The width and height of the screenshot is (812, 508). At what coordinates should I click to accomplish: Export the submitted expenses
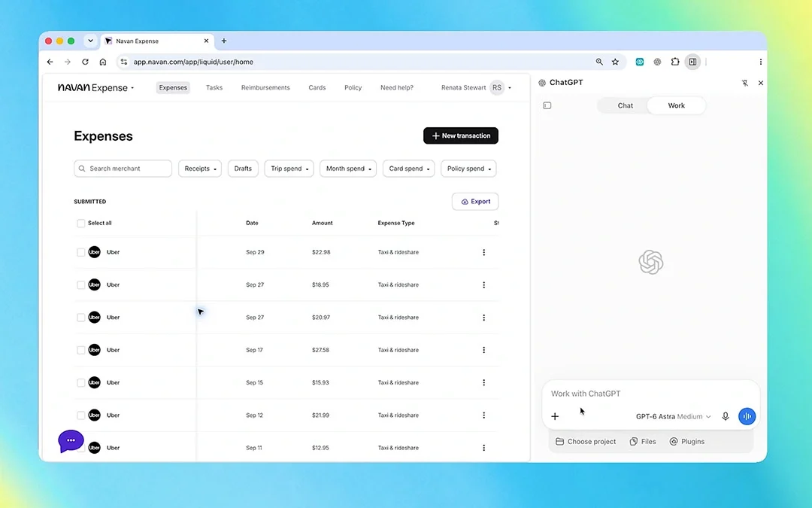475,202
